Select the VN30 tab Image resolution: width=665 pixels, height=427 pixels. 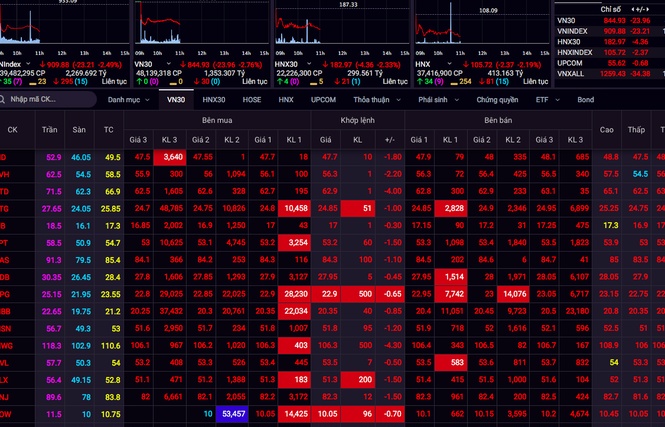[176, 100]
